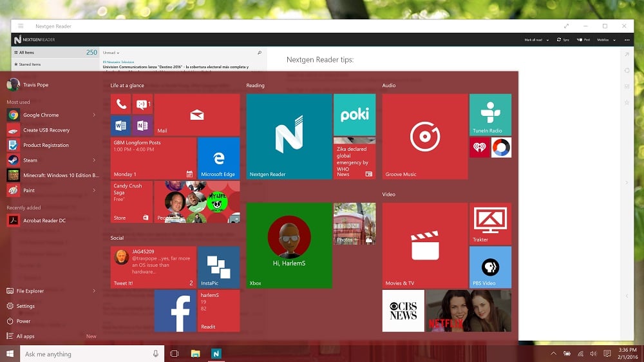
Task: Open the Tweet It! tile
Action: [153, 267]
